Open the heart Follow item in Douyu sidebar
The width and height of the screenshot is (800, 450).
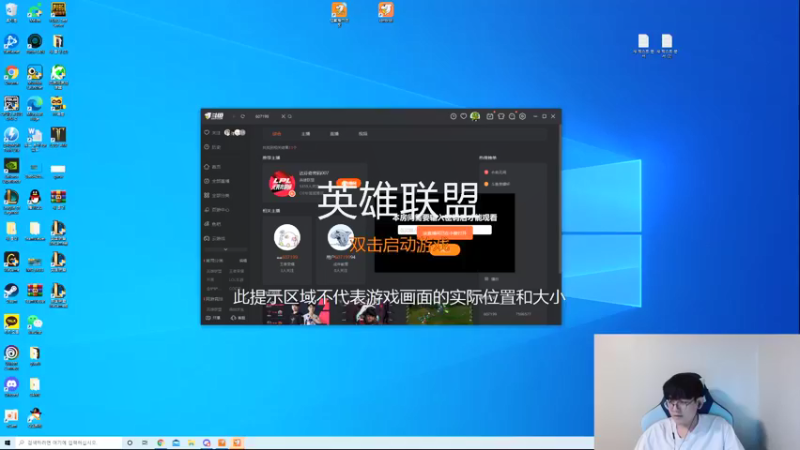click(x=212, y=133)
